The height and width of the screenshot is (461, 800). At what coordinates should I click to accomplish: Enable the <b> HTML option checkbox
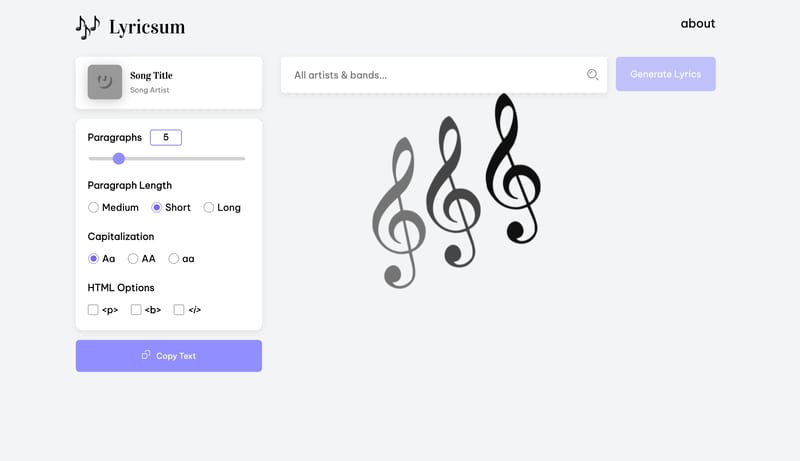[137, 310]
